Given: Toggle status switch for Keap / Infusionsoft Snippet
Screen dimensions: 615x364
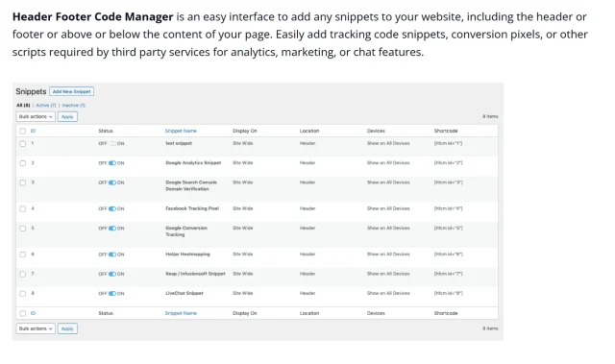Looking at the screenshot, I should [x=112, y=274].
